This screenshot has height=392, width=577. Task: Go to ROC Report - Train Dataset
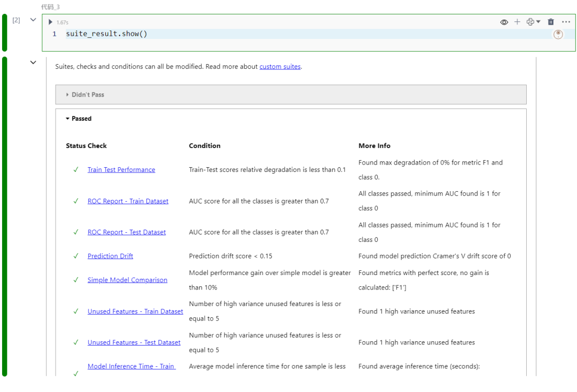click(x=128, y=201)
